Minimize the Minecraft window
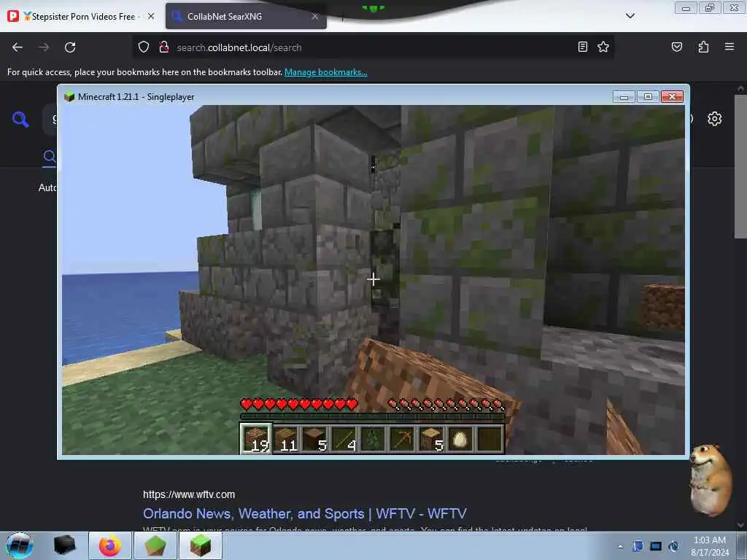 [x=624, y=97]
